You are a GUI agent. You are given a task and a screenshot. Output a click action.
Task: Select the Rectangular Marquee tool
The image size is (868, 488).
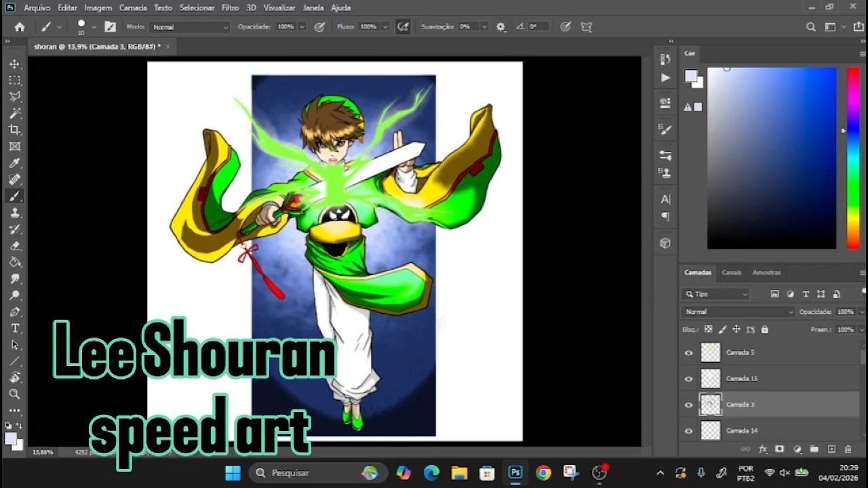coord(14,80)
